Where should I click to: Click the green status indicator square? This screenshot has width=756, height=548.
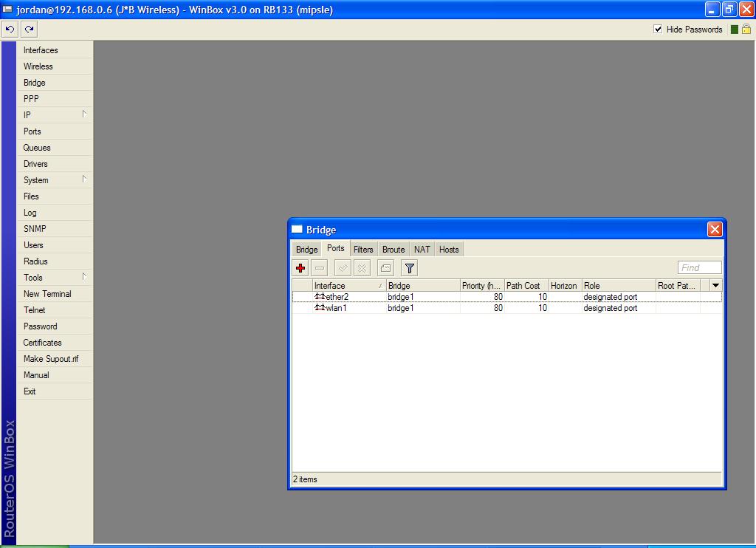(735, 30)
